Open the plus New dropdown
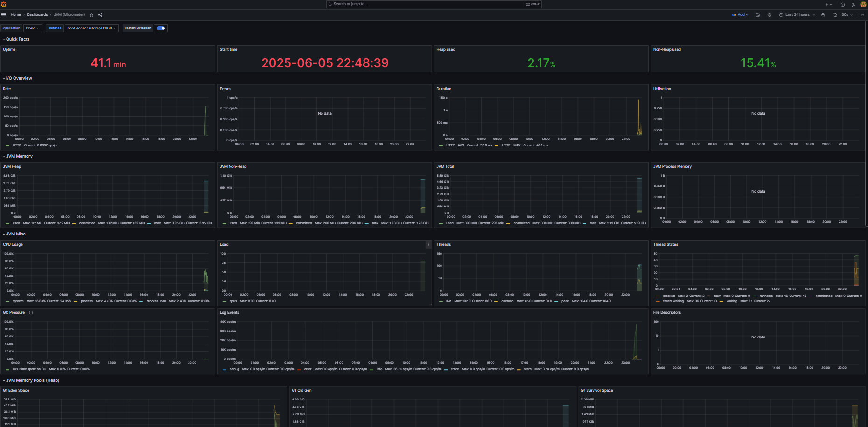The height and width of the screenshot is (427, 868). tap(828, 5)
